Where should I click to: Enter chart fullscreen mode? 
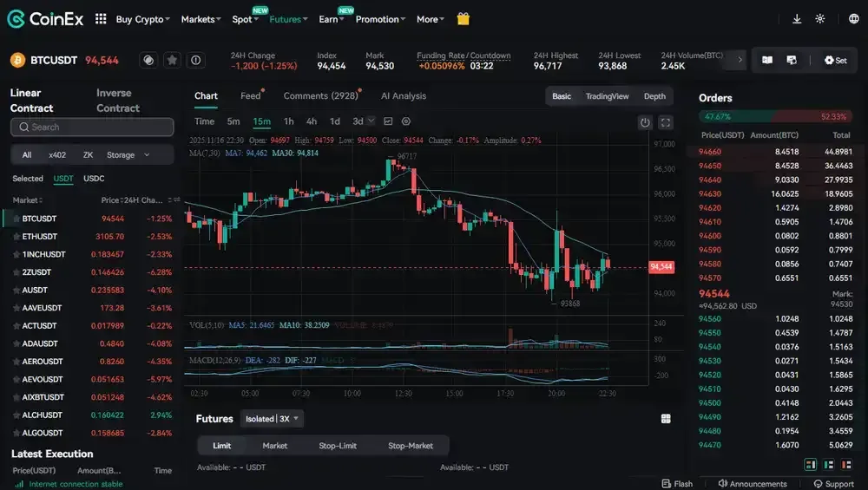click(x=666, y=123)
